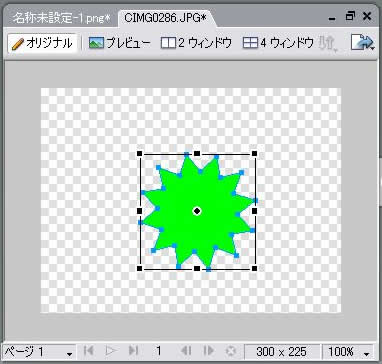Go to the first frame
Image resolution: width=382 pixels, height=364 pixels.
tap(88, 351)
